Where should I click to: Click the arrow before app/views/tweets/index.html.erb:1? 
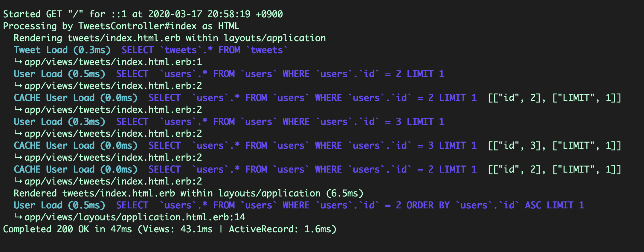(18, 62)
